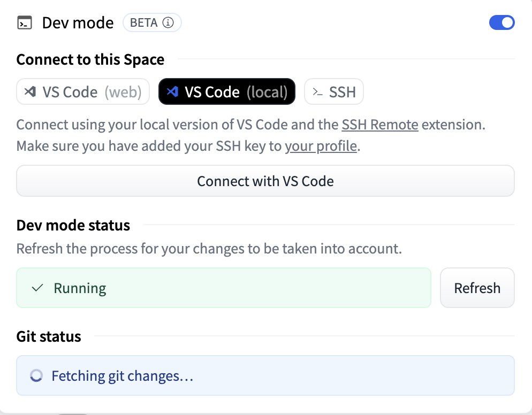
Task: Click the SSH terminal prompt icon
Action: pyautogui.click(x=318, y=93)
